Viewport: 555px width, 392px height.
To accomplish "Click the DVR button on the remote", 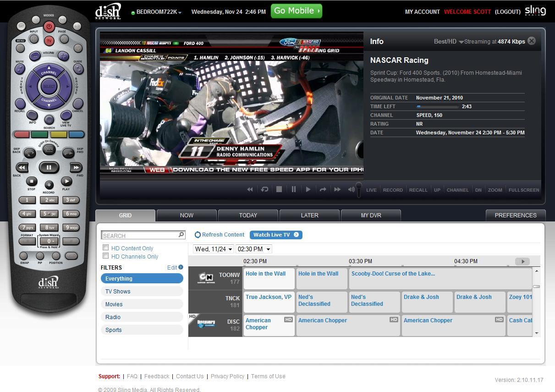I will (49, 149).
